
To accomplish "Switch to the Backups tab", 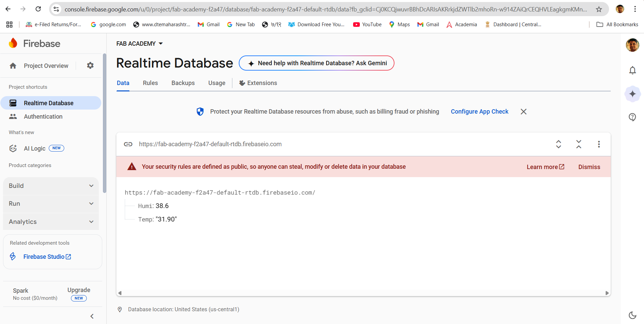I will [x=183, y=83].
